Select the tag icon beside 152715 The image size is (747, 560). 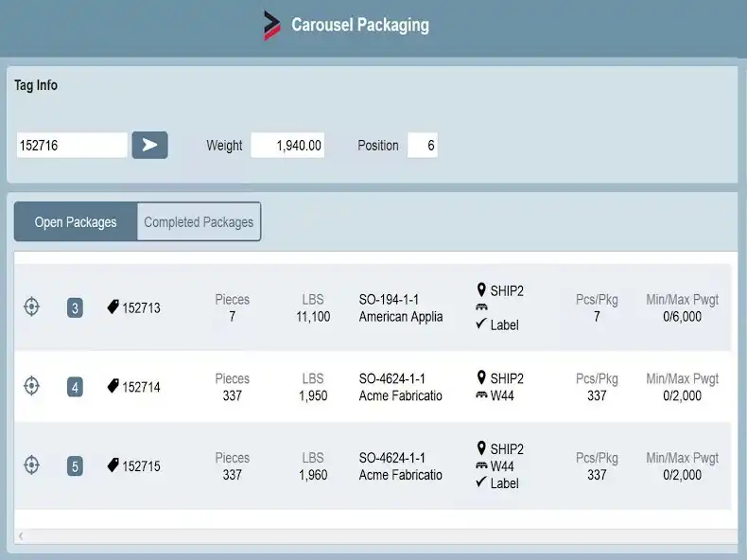(x=113, y=464)
